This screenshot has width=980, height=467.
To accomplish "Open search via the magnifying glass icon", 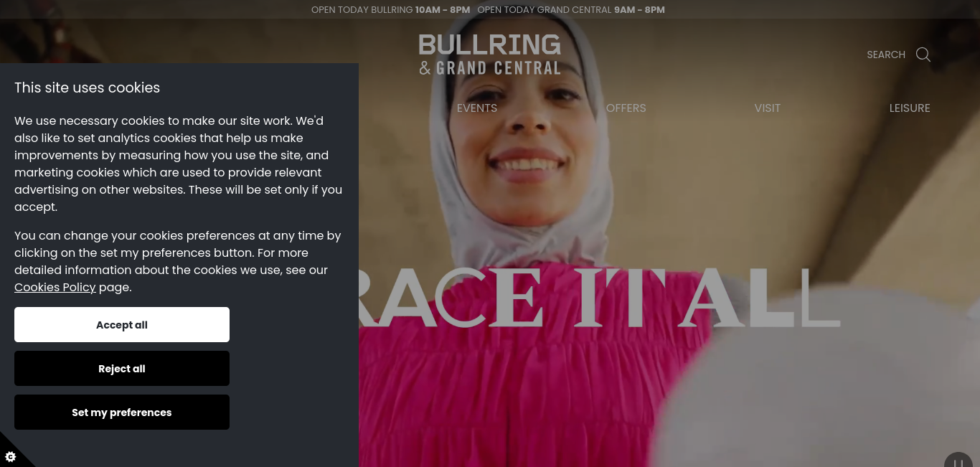I will pyautogui.click(x=923, y=55).
